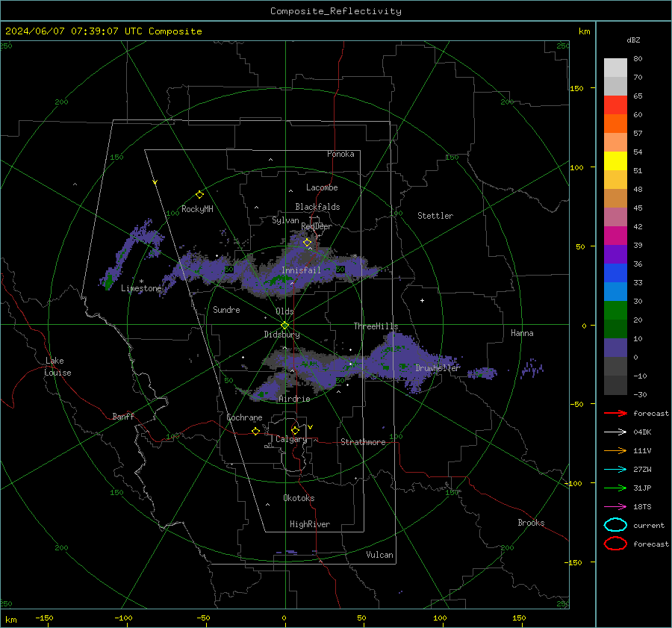Click the yellow diamond marker below Cochrane

point(256,431)
